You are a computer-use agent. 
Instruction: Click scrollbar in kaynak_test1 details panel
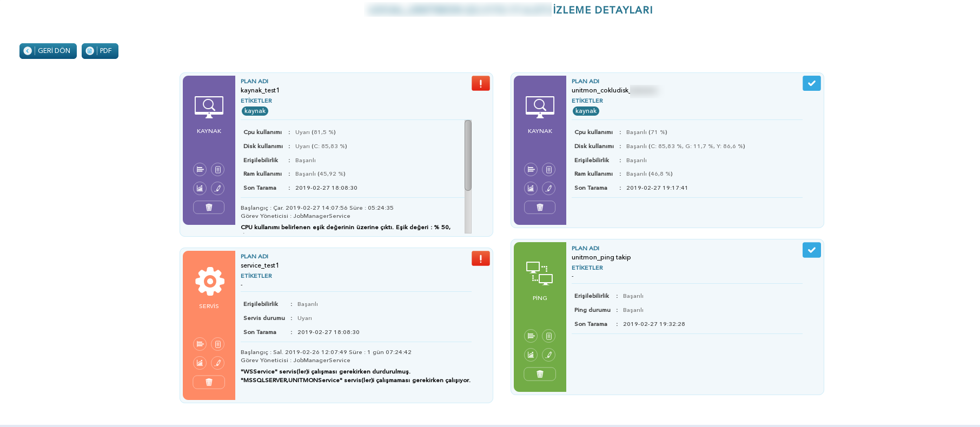point(468,156)
